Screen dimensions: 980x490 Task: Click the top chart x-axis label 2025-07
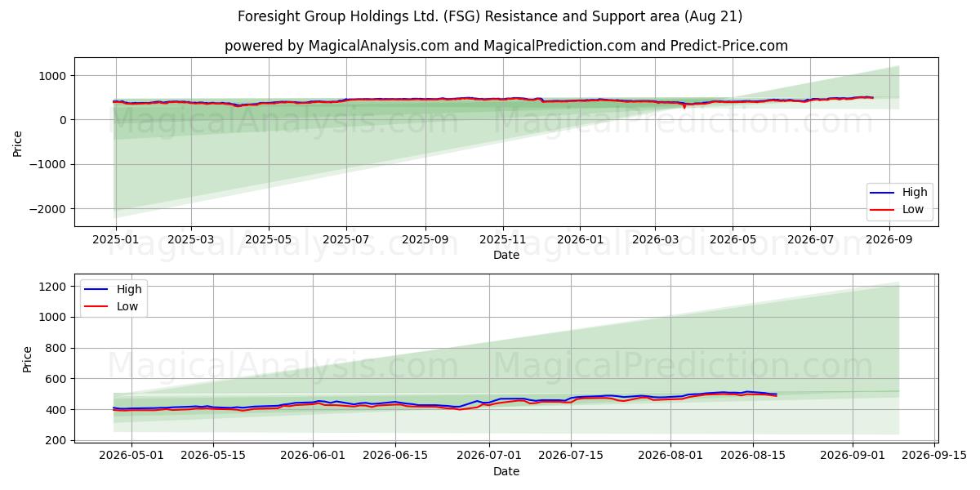pyautogui.click(x=347, y=240)
